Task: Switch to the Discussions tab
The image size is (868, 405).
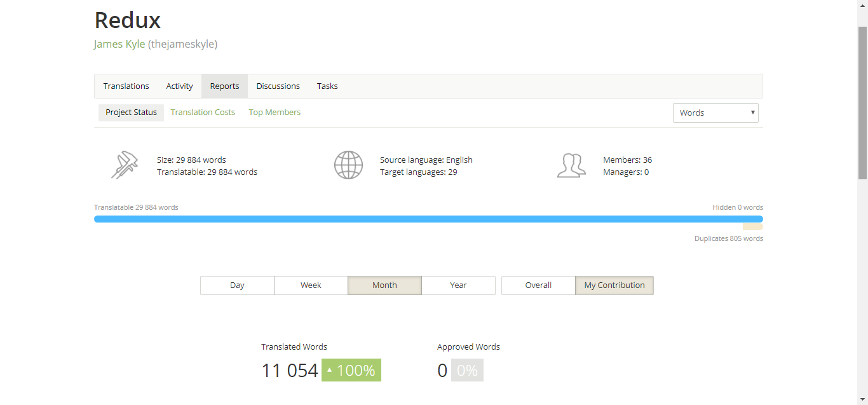Action: [278, 86]
